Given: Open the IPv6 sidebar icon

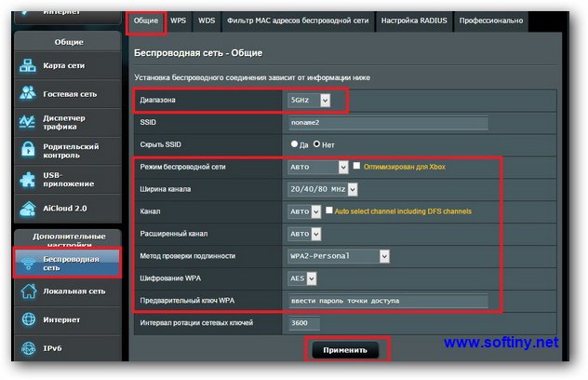Looking at the screenshot, I should (28, 350).
